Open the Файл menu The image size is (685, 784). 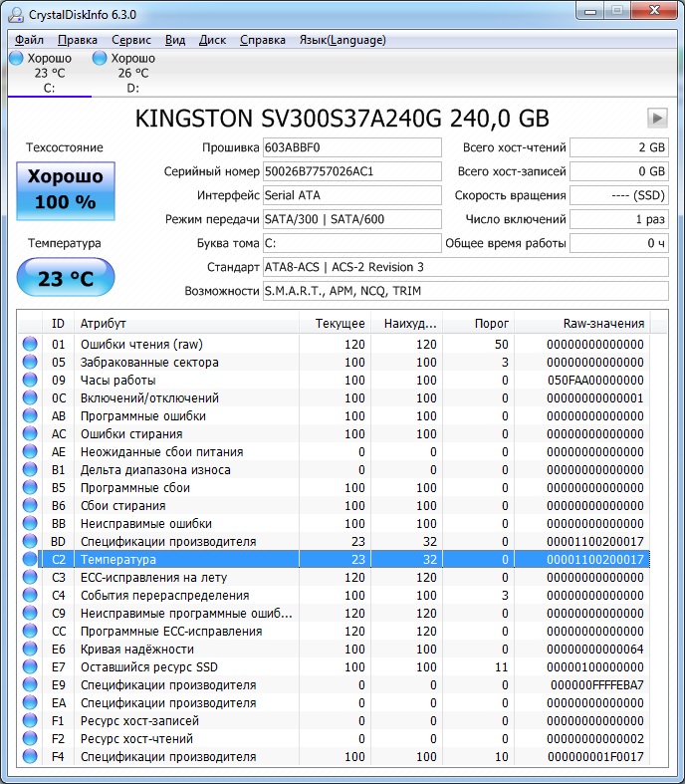click(x=29, y=40)
